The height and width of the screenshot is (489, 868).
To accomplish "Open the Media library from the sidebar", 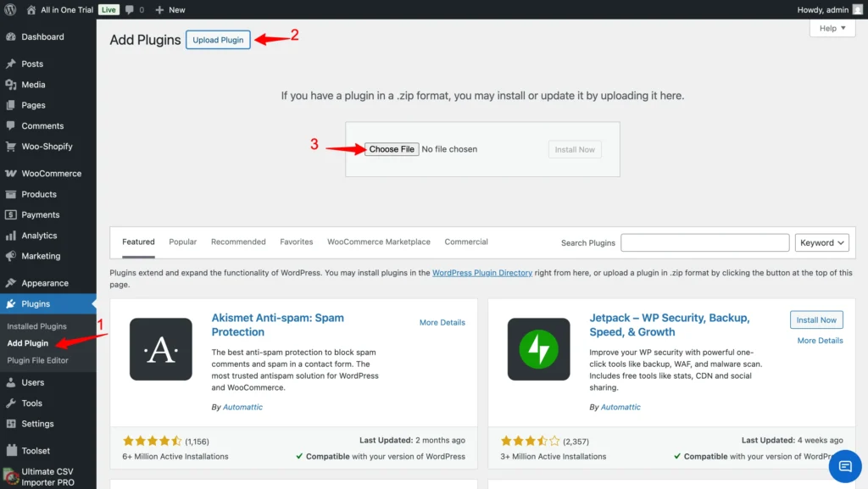I will 34,84.
